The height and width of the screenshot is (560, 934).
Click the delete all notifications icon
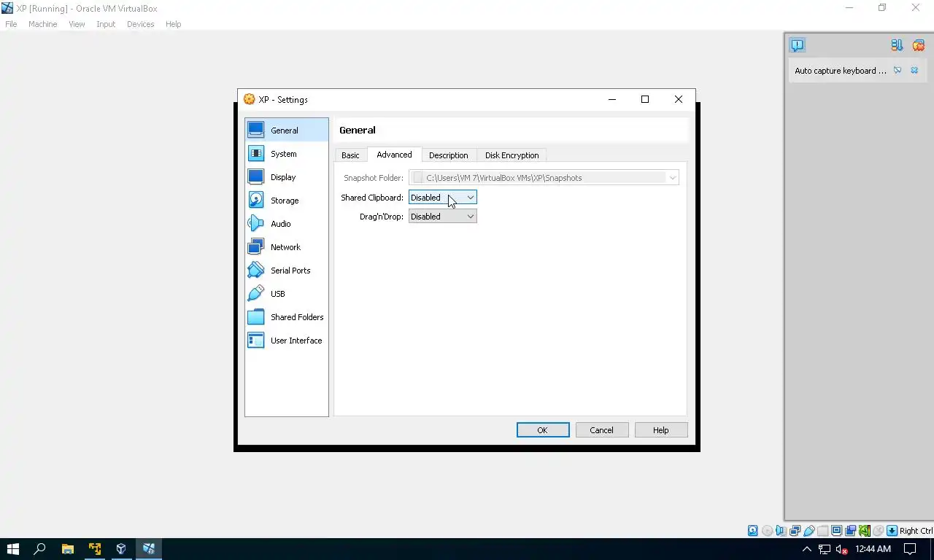point(918,45)
